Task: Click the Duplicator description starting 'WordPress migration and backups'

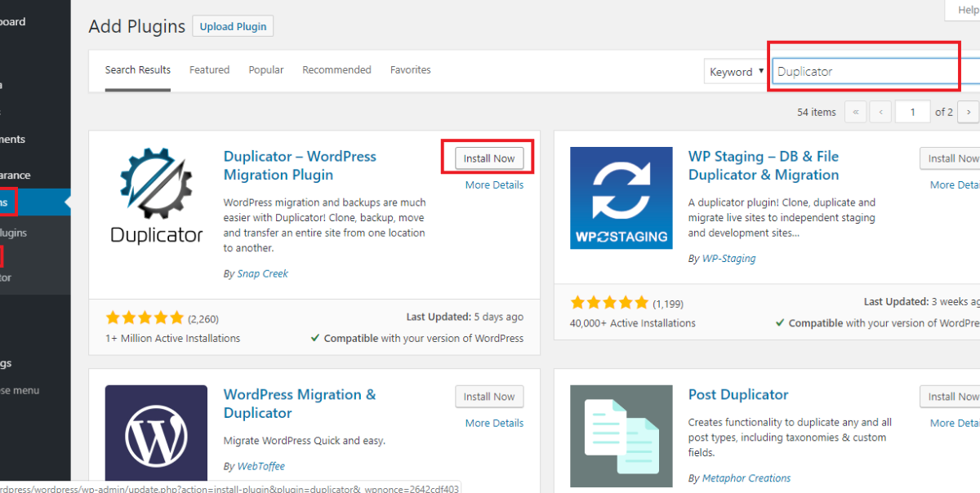Action: (x=325, y=225)
